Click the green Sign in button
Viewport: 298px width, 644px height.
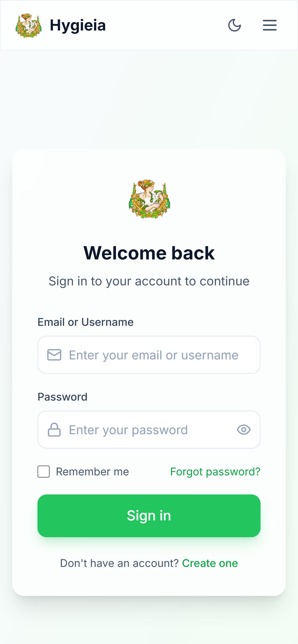[149, 516]
